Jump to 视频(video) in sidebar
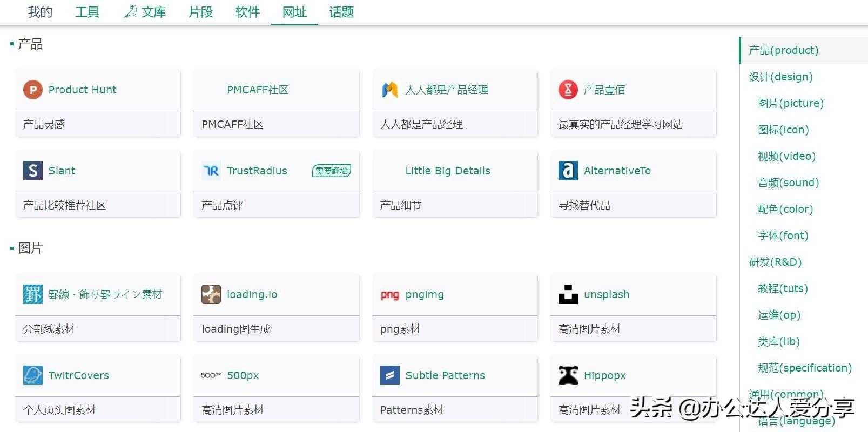The height and width of the screenshot is (432, 868). point(786,156)
